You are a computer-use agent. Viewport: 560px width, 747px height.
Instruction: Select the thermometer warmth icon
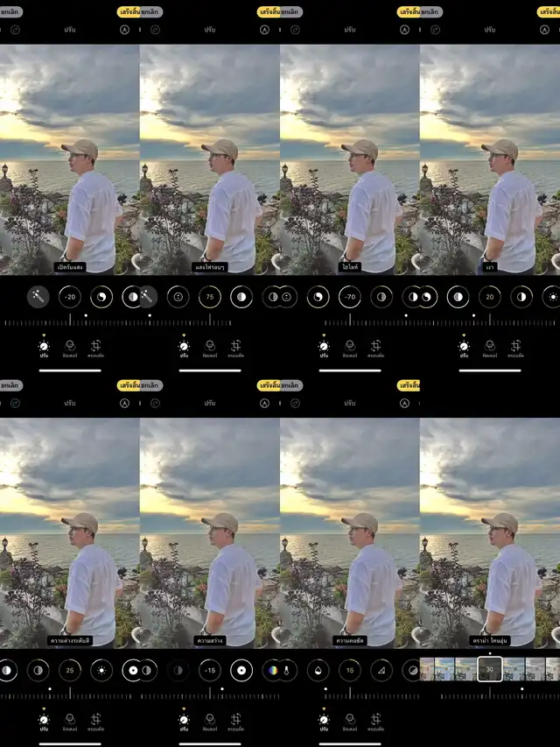(286, 670)
